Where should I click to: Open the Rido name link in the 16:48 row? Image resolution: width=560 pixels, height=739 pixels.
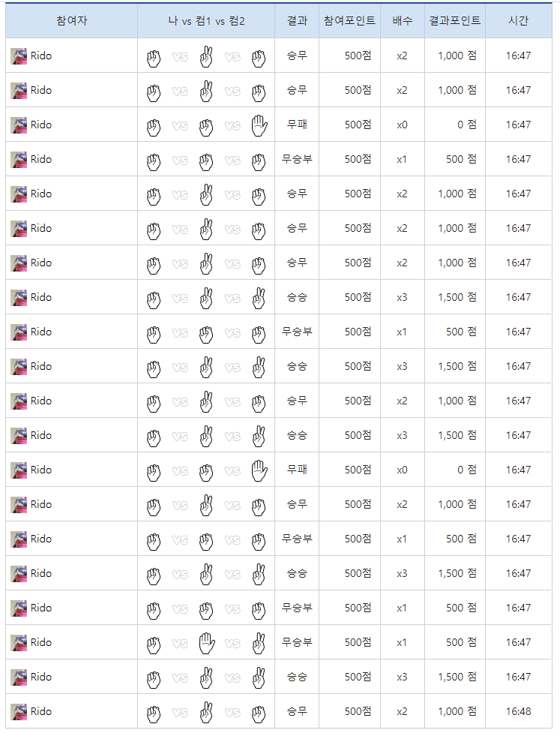[x=41, y=711]
